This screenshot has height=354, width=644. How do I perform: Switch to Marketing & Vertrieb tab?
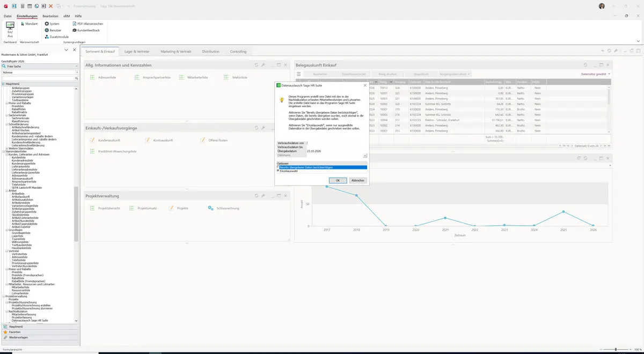coord(176,51)
